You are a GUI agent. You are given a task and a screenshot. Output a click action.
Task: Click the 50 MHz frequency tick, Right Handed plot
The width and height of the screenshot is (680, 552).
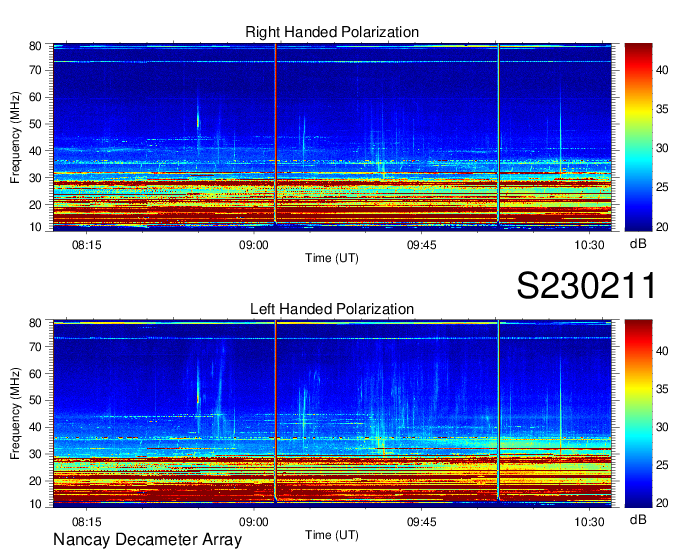(35, 124)
